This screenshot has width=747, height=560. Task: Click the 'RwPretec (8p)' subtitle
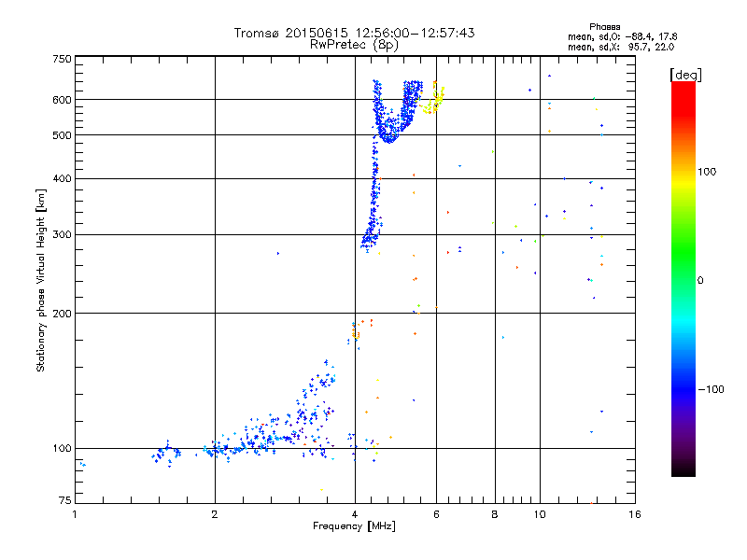coord(354,45)
